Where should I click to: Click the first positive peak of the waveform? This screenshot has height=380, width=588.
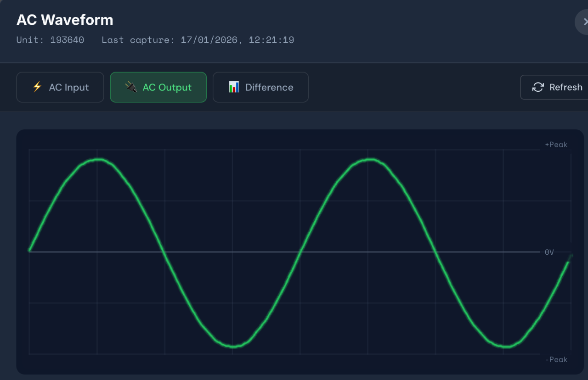98,160
